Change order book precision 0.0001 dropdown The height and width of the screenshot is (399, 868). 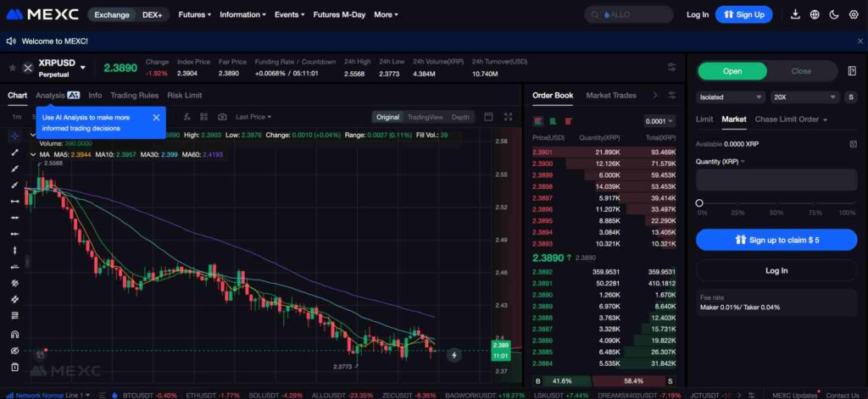pyautogui.click(x=659, y=121)
